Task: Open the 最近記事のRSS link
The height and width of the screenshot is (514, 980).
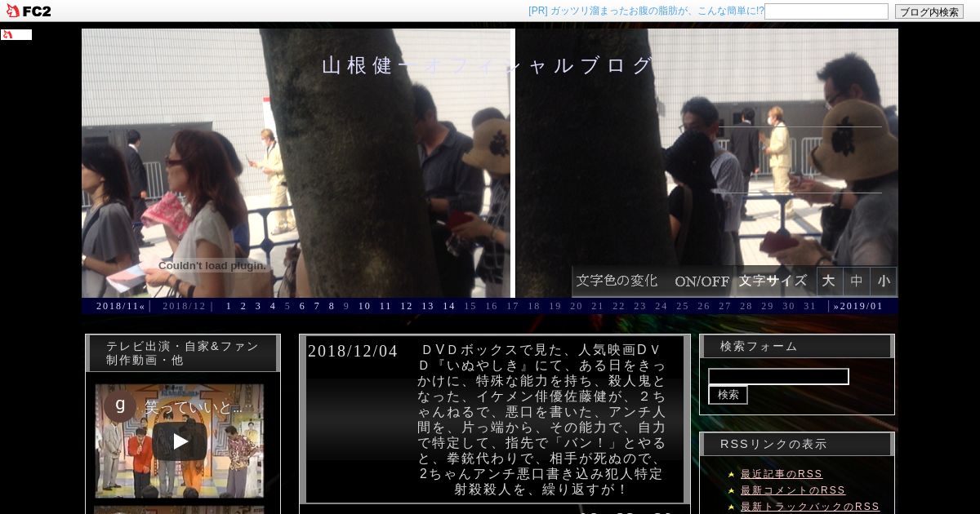Action: pyautogui.click(x=782, y=474)
